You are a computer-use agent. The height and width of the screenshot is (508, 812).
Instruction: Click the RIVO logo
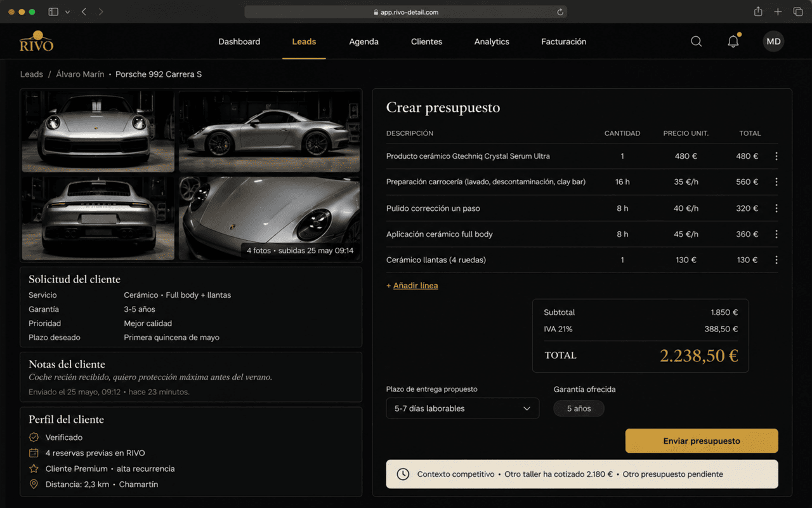[36, 41]
